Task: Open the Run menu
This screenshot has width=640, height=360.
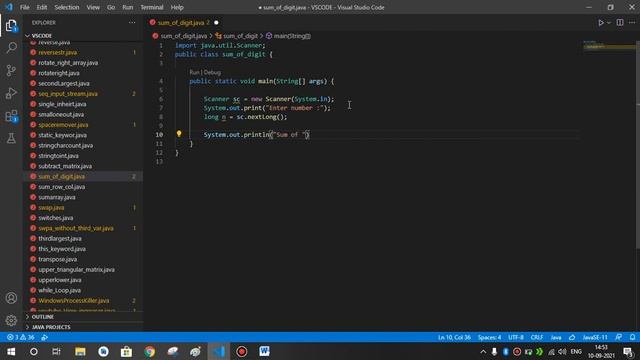Action: pos(127,7)
